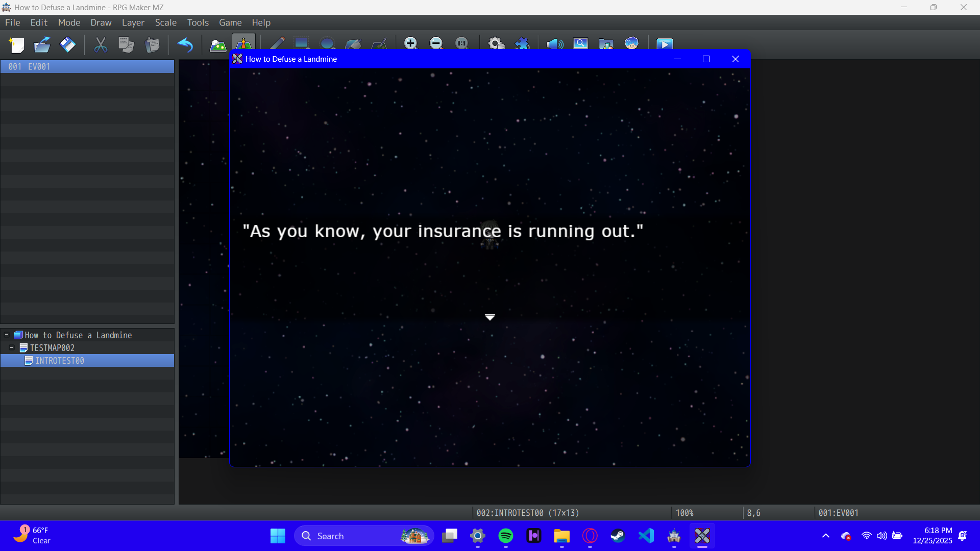Viewport: 980px width, 551px height.
Task: Open the Game menu
Action: point(230,22)
